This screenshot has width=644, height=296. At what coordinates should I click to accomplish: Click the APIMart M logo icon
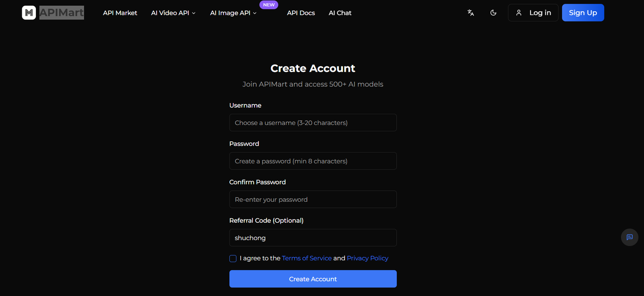(29, 13)
